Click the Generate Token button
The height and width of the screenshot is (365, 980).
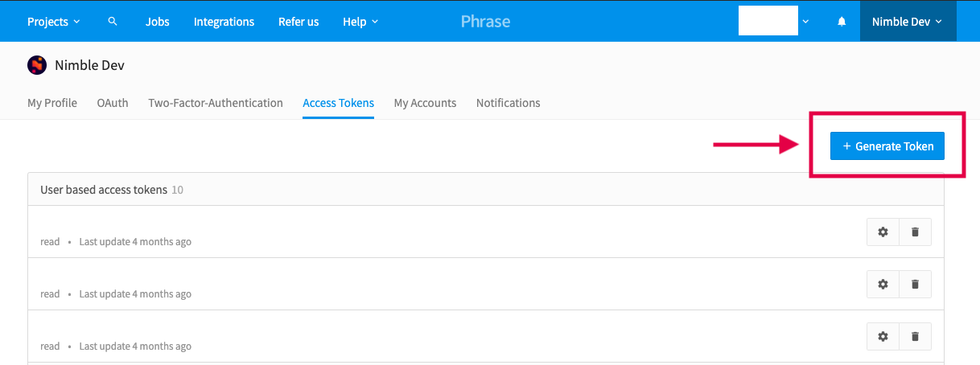pyautogui.click(x=887, y=146)
